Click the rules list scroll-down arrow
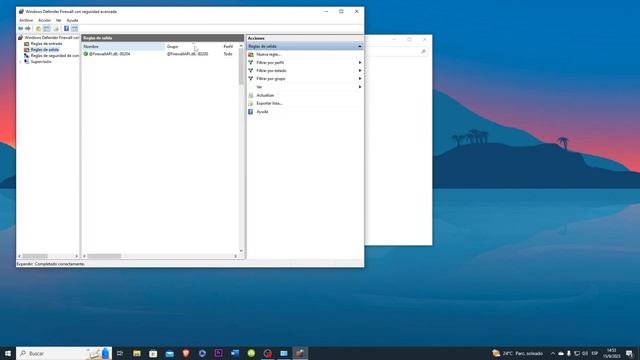The width and height of the screenshot is (640, 360). pos(241,251)
